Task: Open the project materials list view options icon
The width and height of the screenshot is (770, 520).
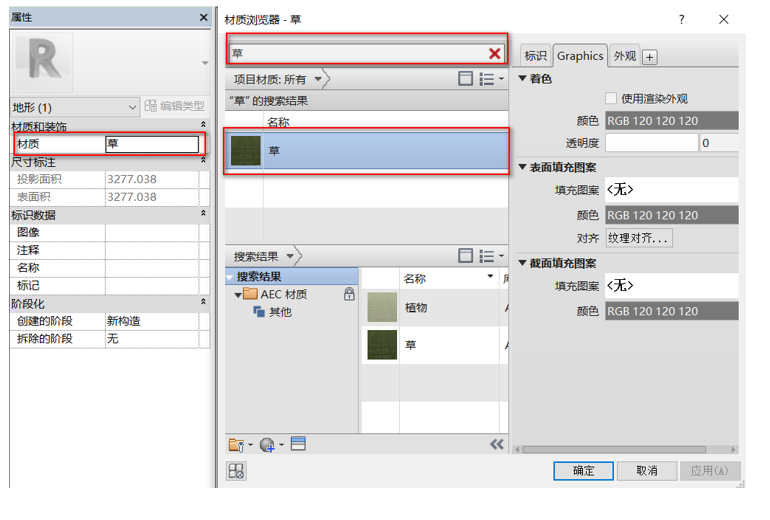Action: [491, 79]
